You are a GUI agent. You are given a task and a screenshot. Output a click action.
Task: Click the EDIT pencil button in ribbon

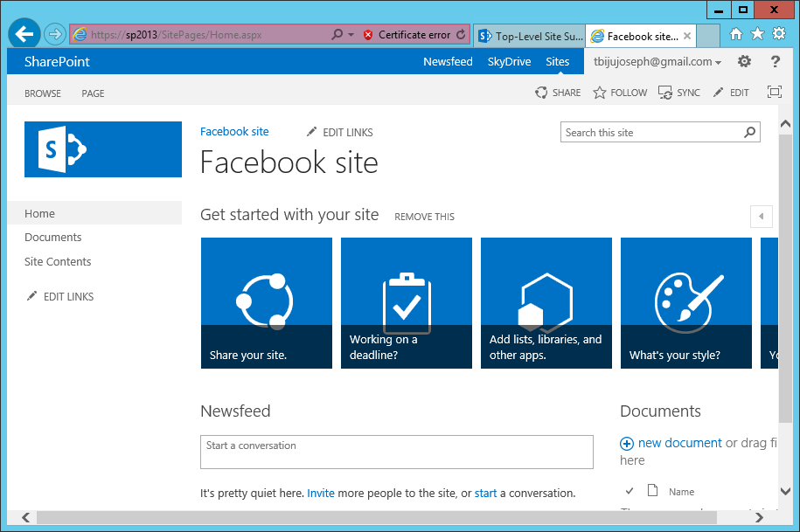click(x=731, y=93)
